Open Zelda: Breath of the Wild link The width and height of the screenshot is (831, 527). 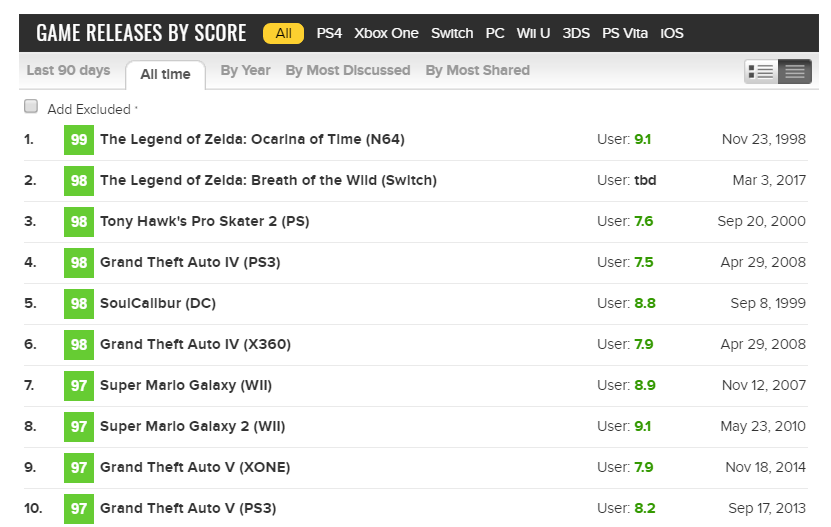[x=268, y=180]
